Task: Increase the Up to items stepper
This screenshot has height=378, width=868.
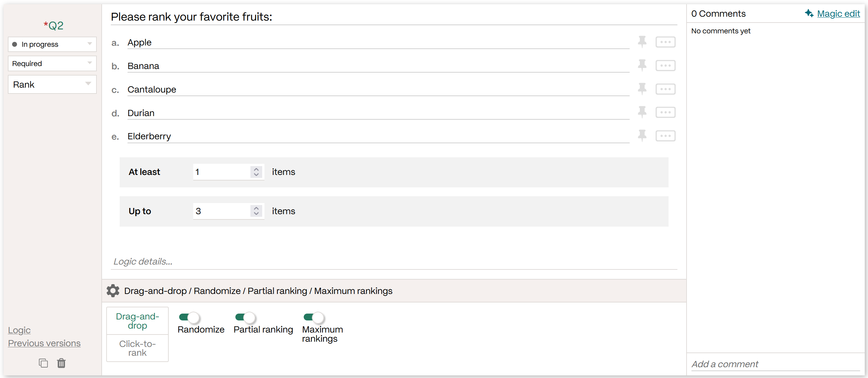Action: 256,208
